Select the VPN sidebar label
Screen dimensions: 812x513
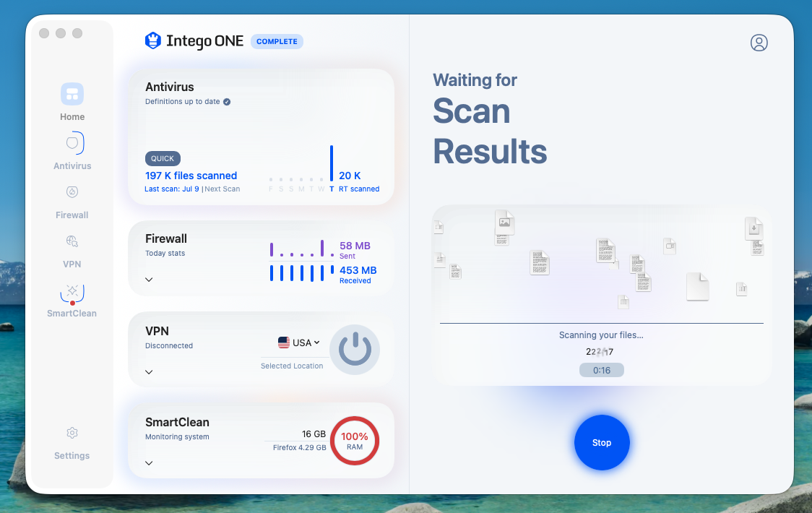click(x=72, y=264)
